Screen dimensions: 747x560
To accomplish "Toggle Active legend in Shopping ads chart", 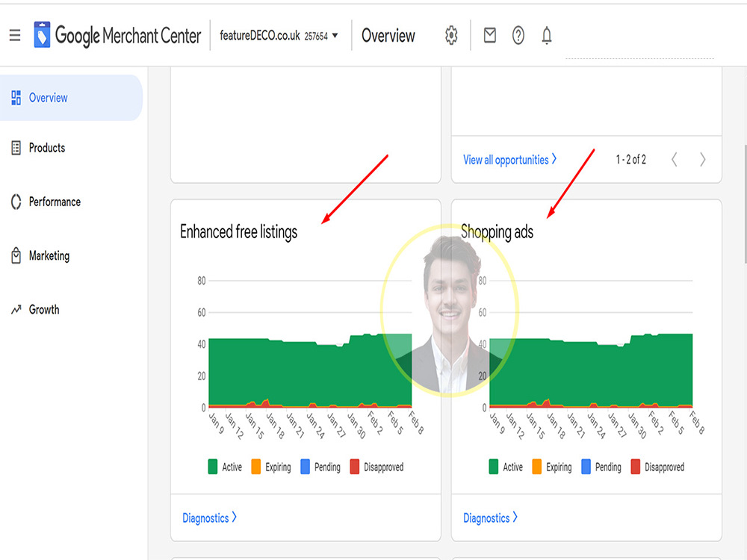I will click(x=506, y=467).
